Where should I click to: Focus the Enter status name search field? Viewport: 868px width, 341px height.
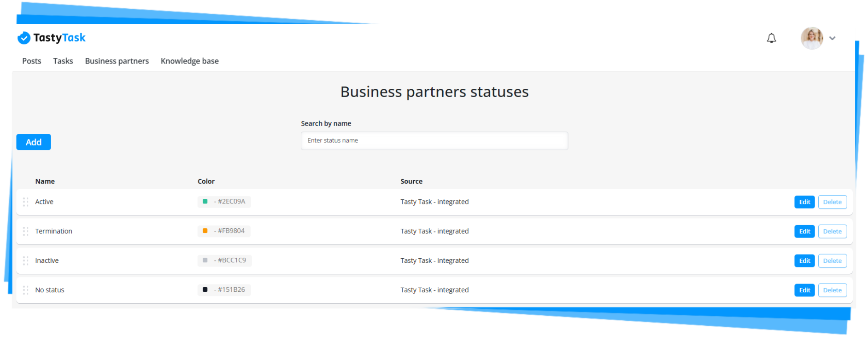(x=434, y=140)
